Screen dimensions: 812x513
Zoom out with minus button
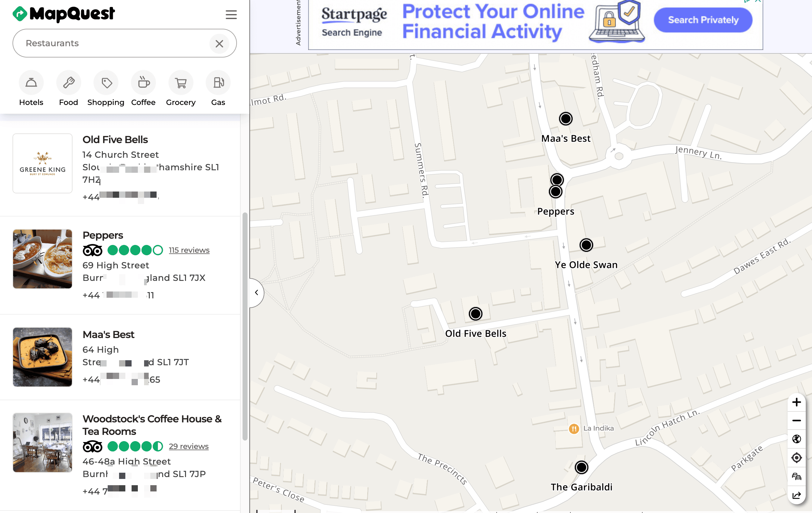point(796,420)
